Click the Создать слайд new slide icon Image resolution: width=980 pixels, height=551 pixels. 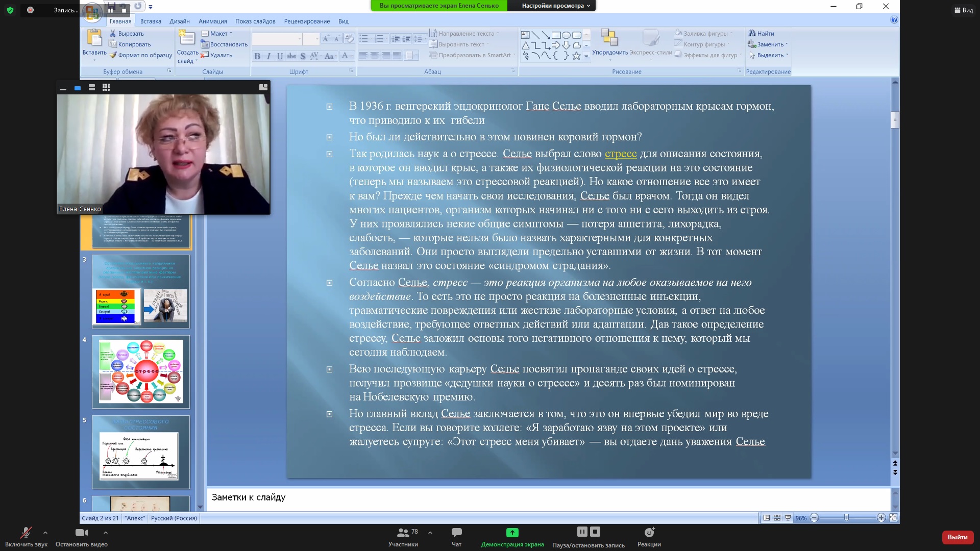pyautogui.click(x=187, y=38)
